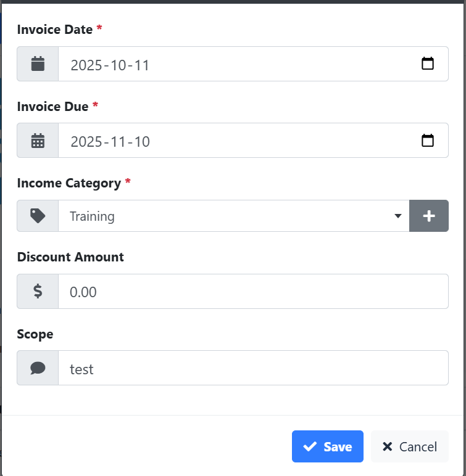This screenshot has height=476, width=466.
Task: Click the Scope label
Action: point(35,334)
